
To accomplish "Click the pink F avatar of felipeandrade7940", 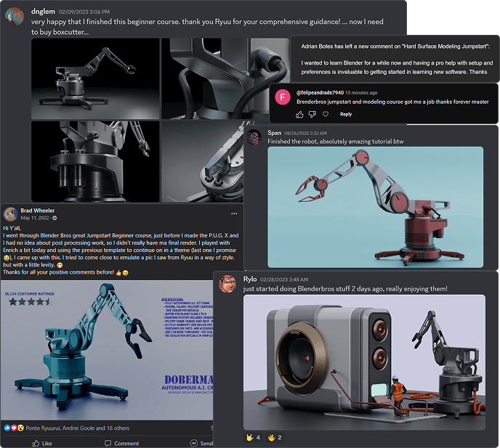I will [282, 97].
